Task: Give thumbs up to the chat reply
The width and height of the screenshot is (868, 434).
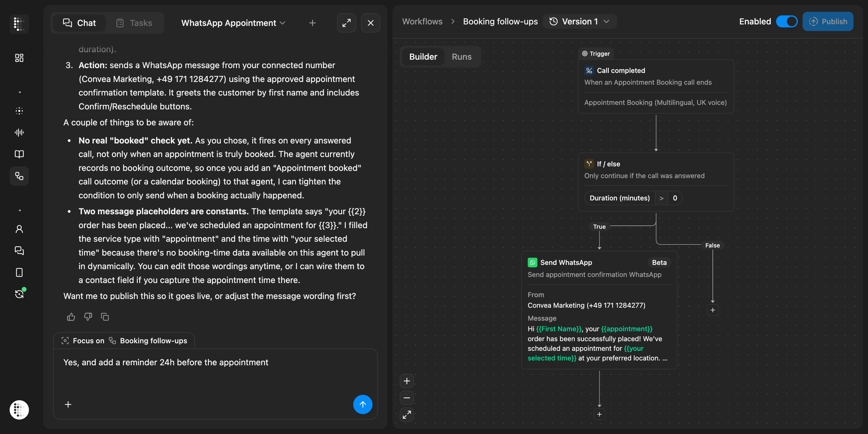Action: pyautogui.click(x=71, y=317)
